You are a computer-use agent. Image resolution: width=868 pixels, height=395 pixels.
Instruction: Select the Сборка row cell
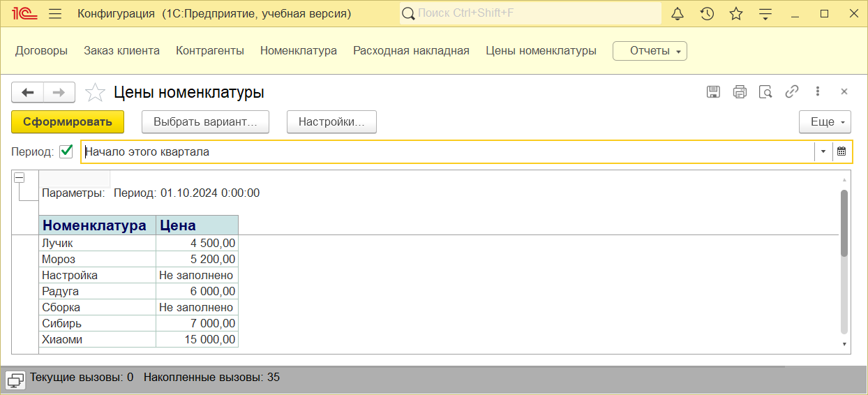pos(97,307)
